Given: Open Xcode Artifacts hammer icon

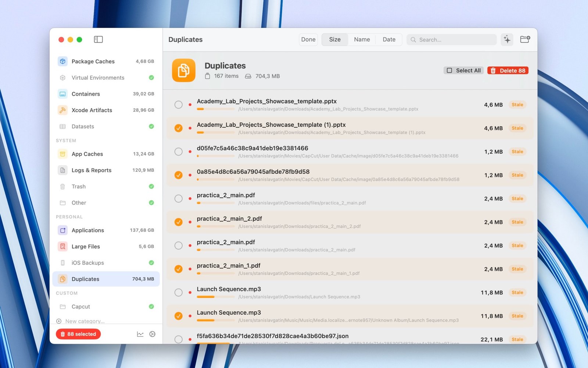Looking at the screenshot, I should (x=63, y=110).
